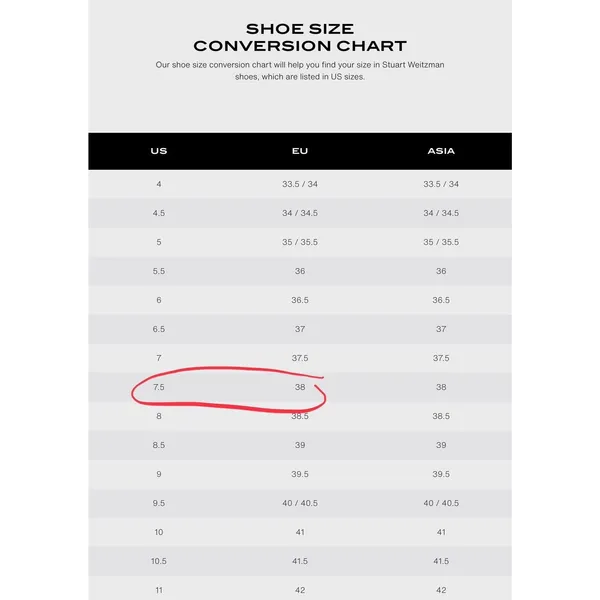Viewport: 600px width, 600px height.
Task: Click the US column header
Action: (x=158, y=151)
